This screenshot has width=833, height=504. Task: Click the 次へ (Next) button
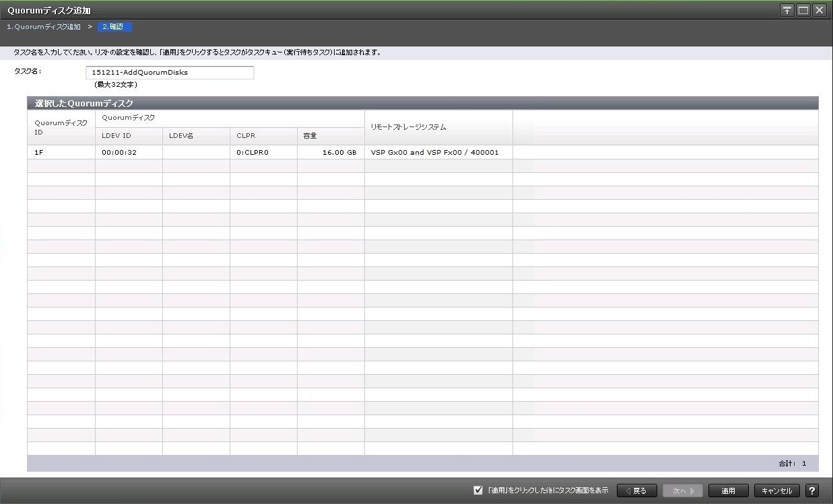pyautogui.click(x=683, y=491)
